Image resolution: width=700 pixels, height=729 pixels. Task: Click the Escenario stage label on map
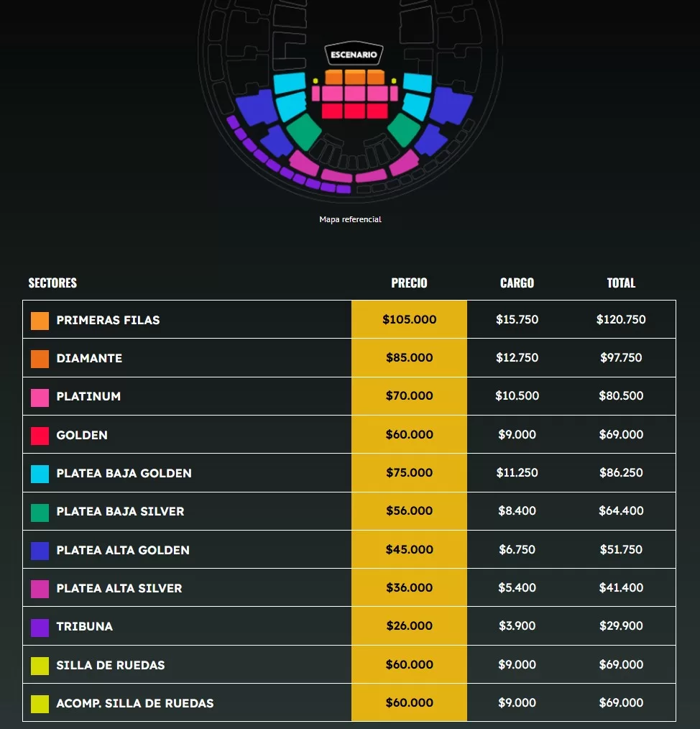tap(354, 54)
